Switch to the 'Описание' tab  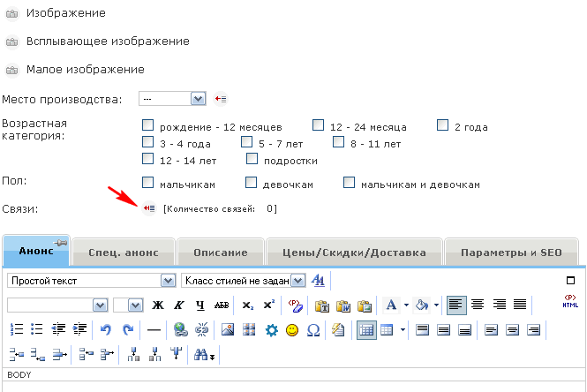(x=216, y=253)
